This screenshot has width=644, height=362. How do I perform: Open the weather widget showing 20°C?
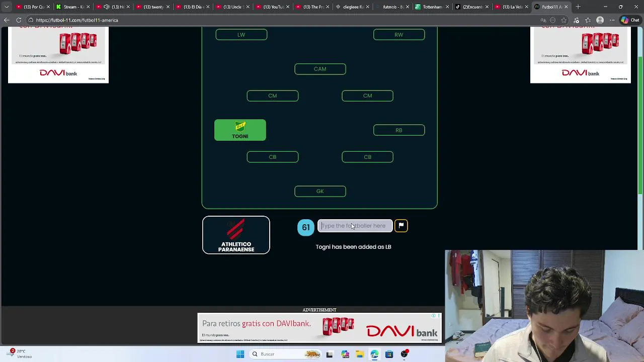pos(20,354)
